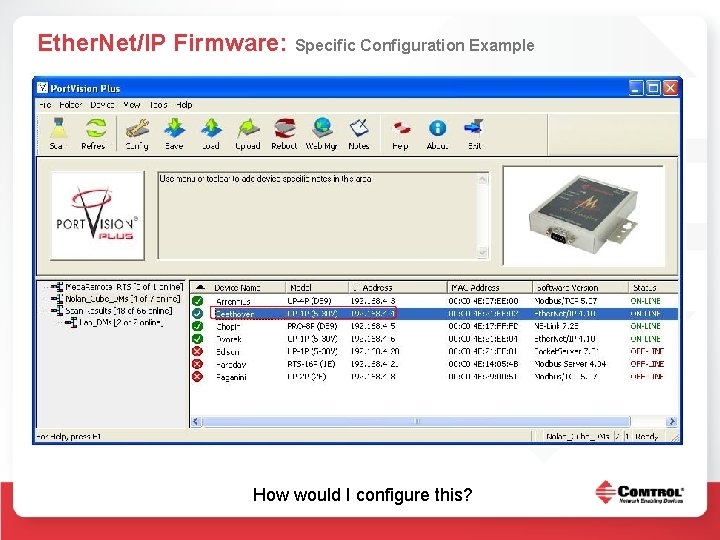Screen dimensions: 720x540
Task: Select the Edison device name
Action: pos(228,352)
